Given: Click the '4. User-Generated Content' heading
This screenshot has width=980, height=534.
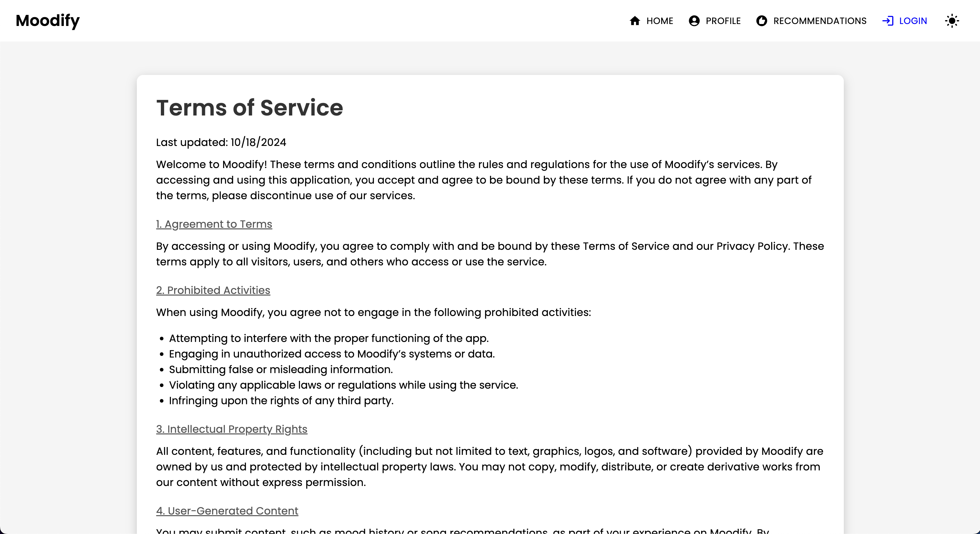Looking at the screenshot, I should pos(227,511).
